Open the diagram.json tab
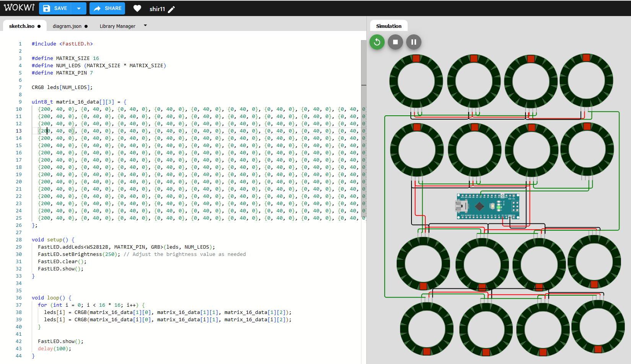 pyautogui.click(x=67, y=26)
